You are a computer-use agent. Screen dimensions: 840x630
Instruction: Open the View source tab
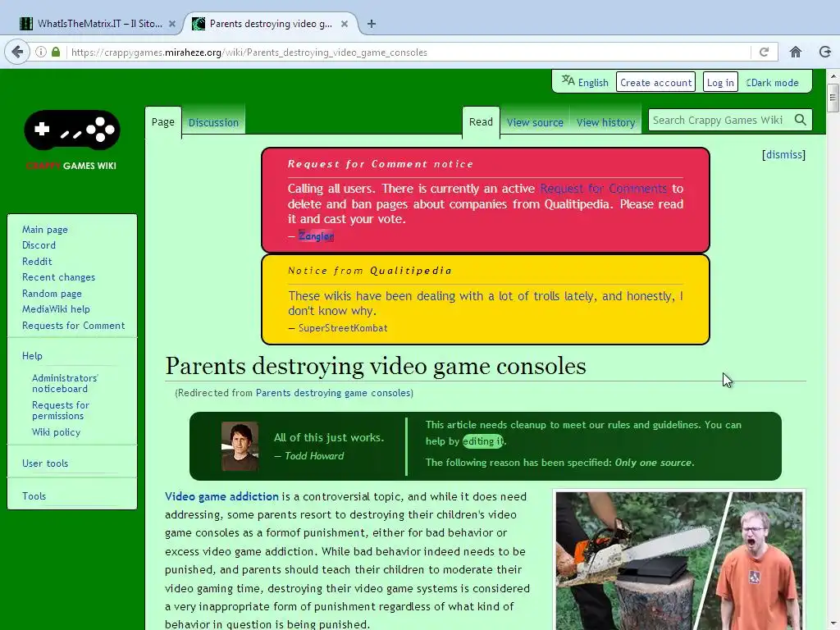point(535,123)
